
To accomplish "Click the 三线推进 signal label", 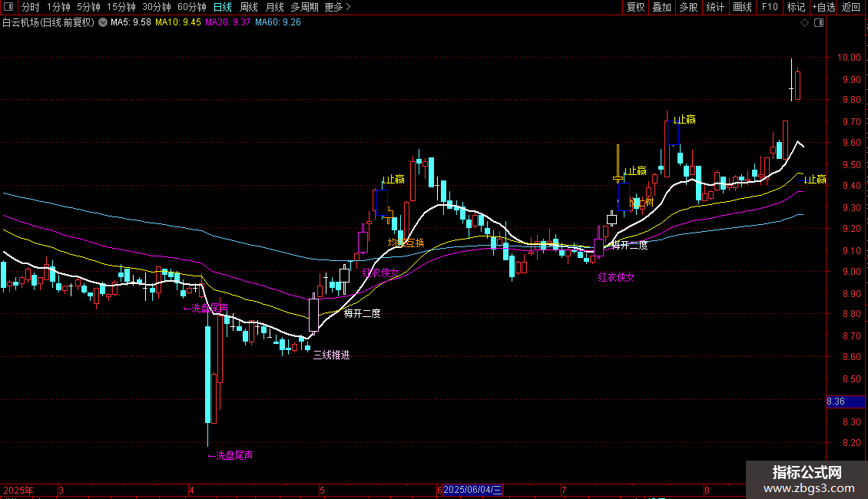I will click(332, 355).
